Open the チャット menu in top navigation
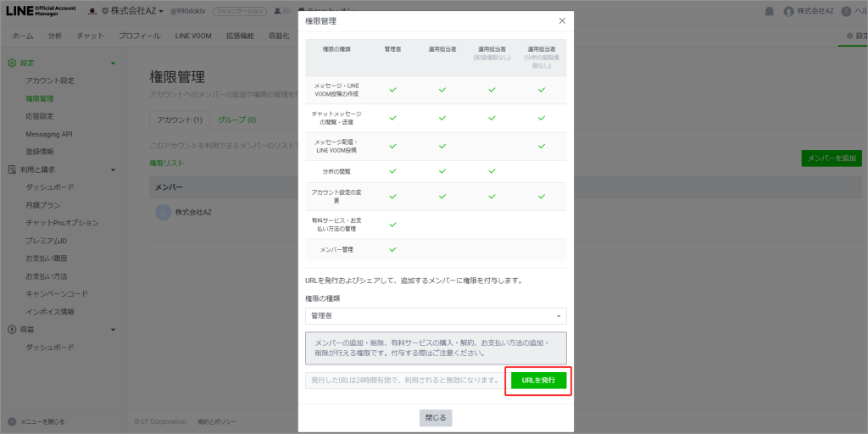Screen dimensions: 868x434 [x=90, y=36]
